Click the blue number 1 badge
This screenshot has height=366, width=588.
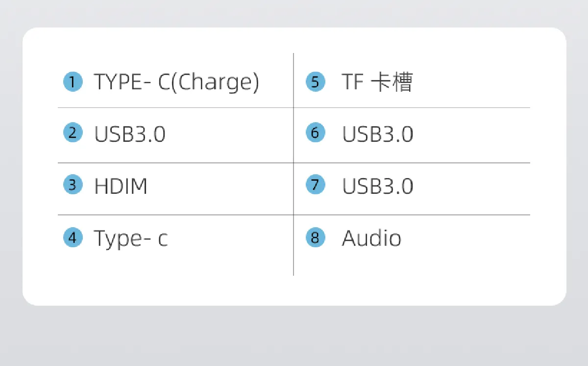pyautogui.click(x=73, y=81)
